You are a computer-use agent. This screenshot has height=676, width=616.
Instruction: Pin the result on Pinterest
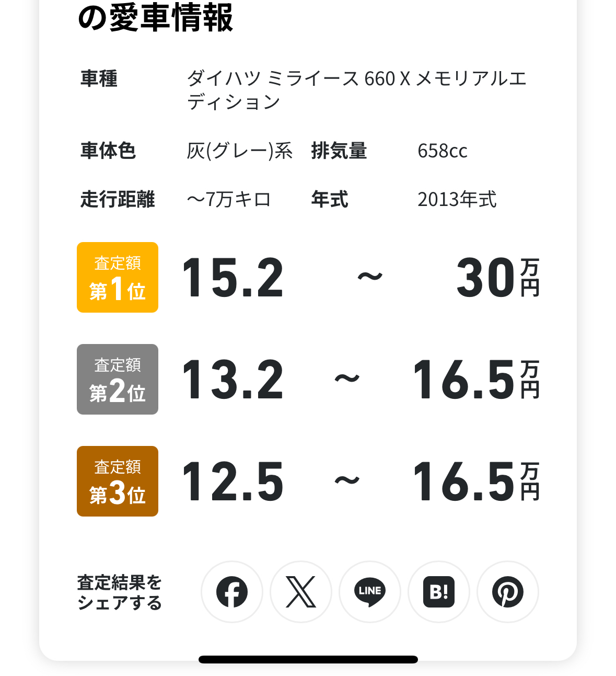pyautogui.click(x=508, y=592)
